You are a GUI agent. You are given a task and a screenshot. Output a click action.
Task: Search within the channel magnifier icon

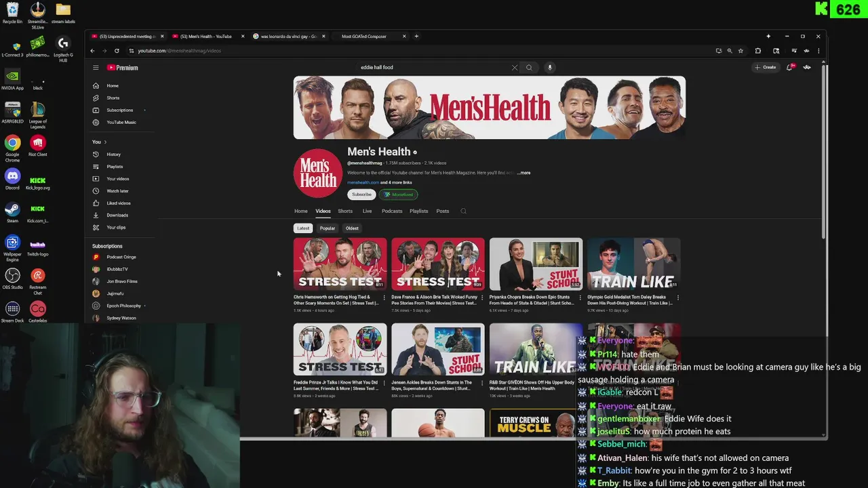(464, 211)
